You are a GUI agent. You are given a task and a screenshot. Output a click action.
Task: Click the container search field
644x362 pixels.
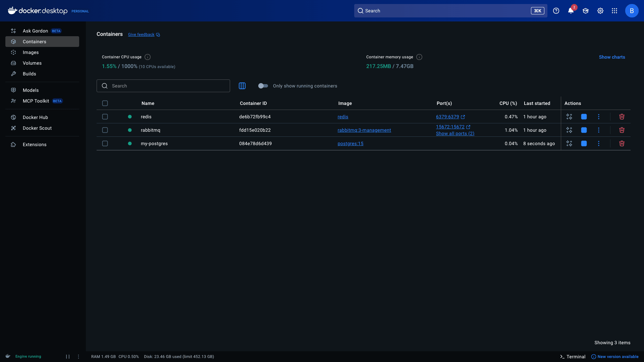[x=163, y=86]
